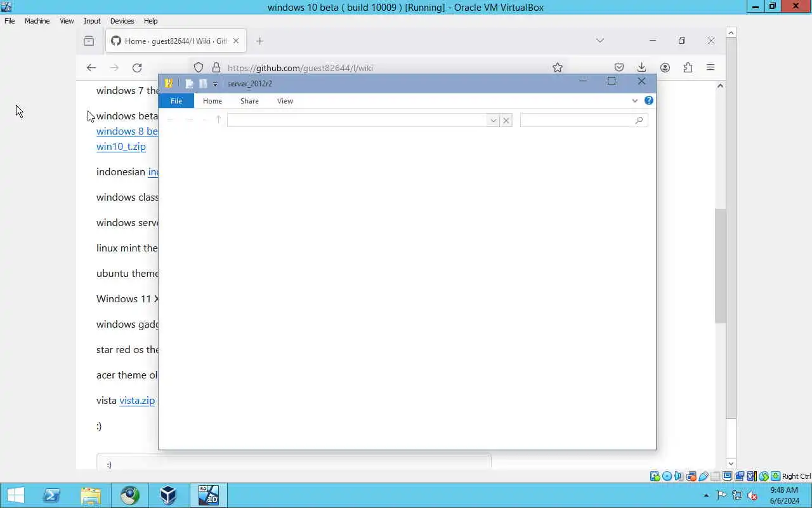Click the VirtualBox audio indicator
The image size is (812, 508).
[x=679, y=476]
